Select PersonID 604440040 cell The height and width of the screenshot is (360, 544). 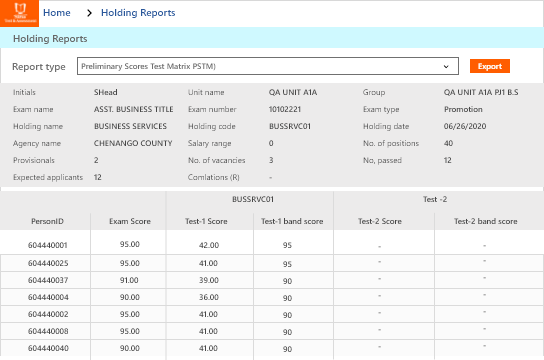click(48, 348)
